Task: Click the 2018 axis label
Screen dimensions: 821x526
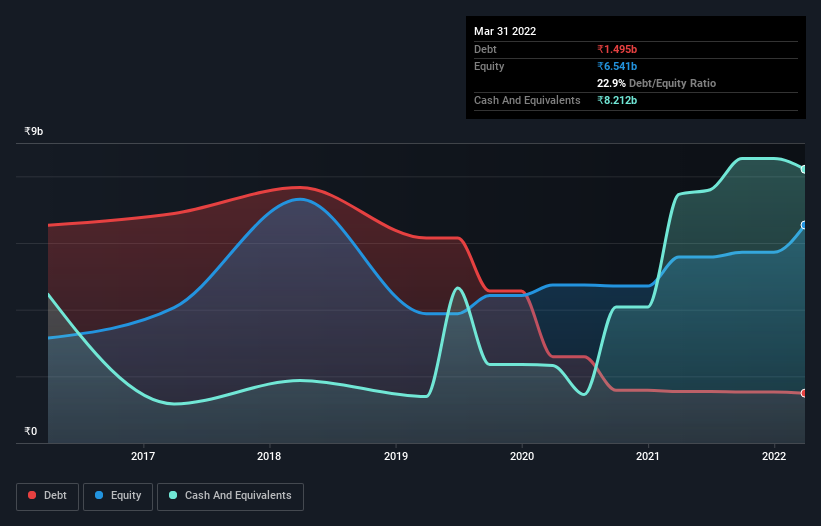Action: tap(269, 456)
